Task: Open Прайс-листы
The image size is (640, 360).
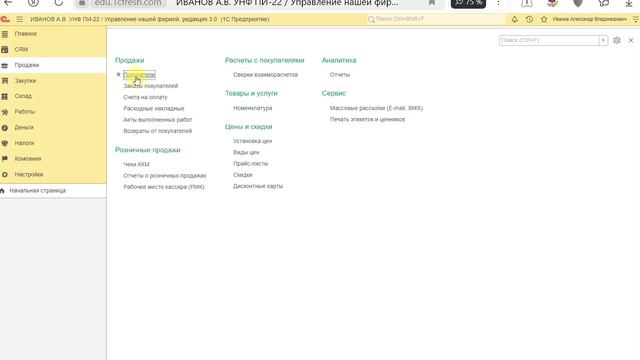Action: (x=251, y=164)
